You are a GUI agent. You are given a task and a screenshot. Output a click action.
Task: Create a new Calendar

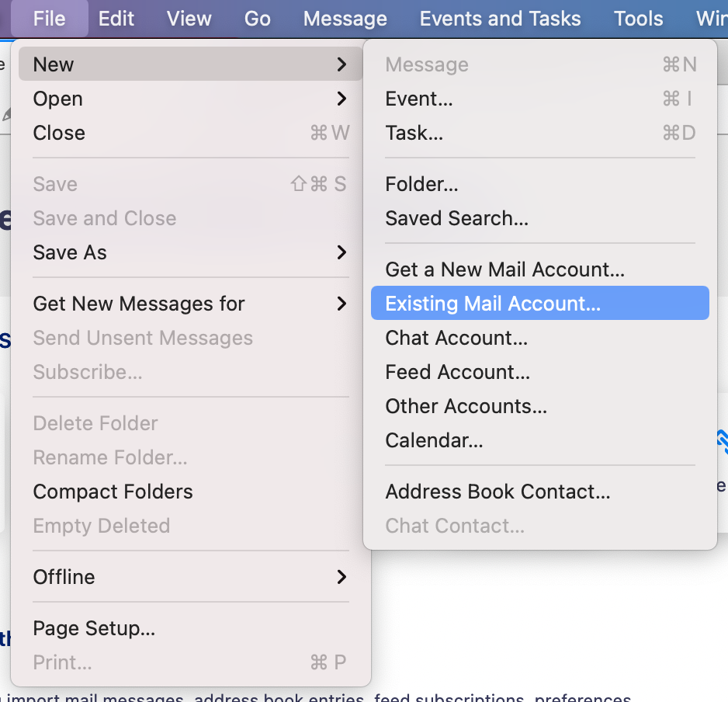[x=540, y=440]
